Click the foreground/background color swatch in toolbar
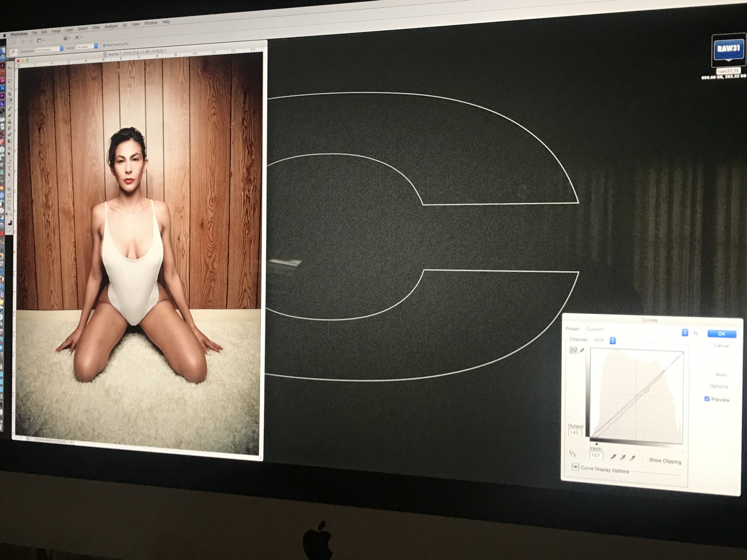This screenshot has height=560, width=747. [10, 223]
